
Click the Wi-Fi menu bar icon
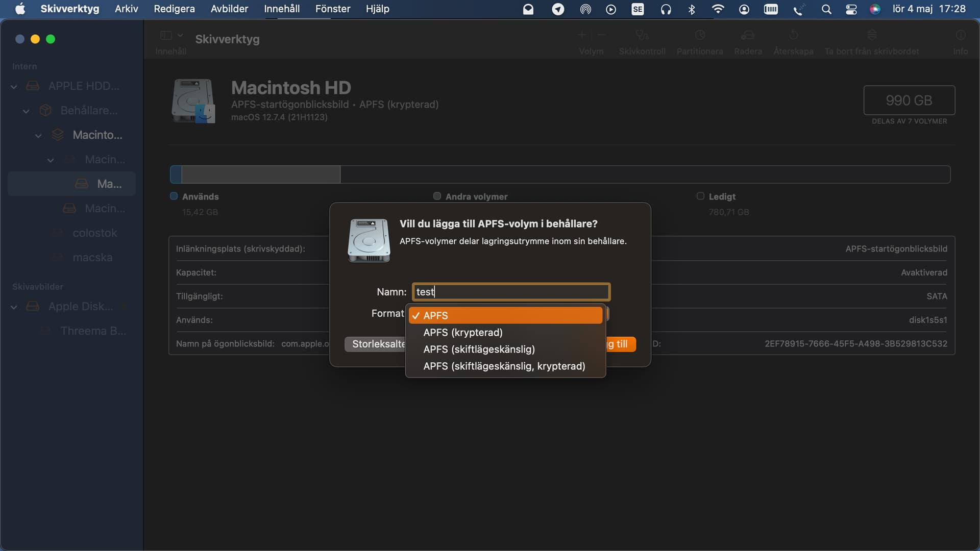click(x=718, y=9)
